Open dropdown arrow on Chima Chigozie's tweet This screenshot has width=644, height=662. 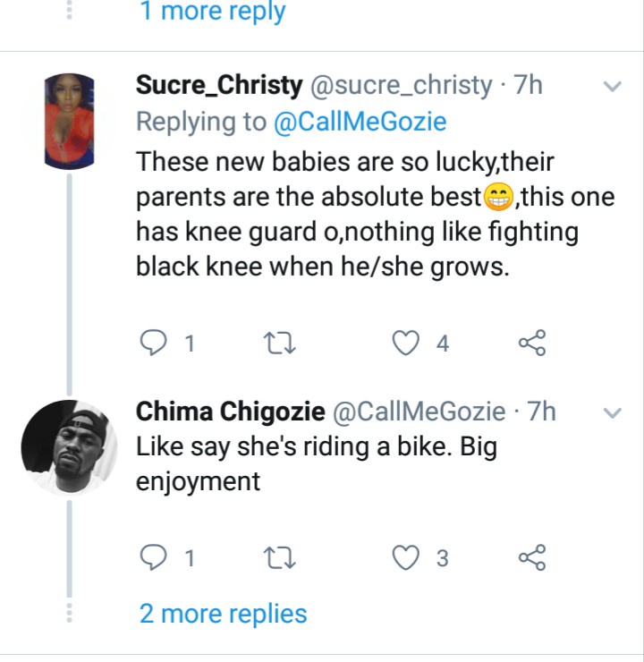click(x=613, y=412)
